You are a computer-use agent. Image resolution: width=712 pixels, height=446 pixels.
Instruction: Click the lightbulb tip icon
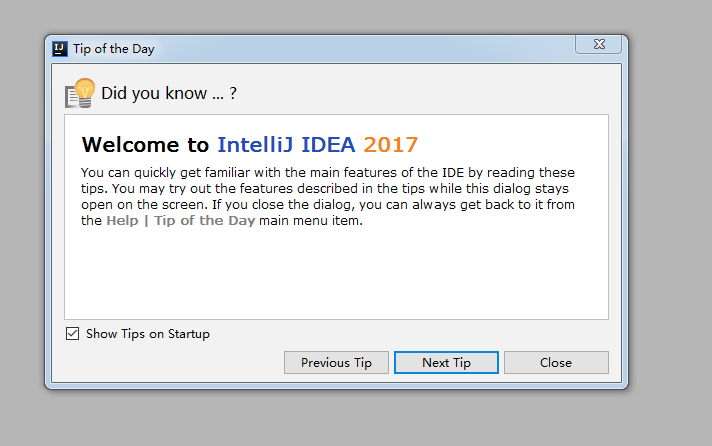80,93
